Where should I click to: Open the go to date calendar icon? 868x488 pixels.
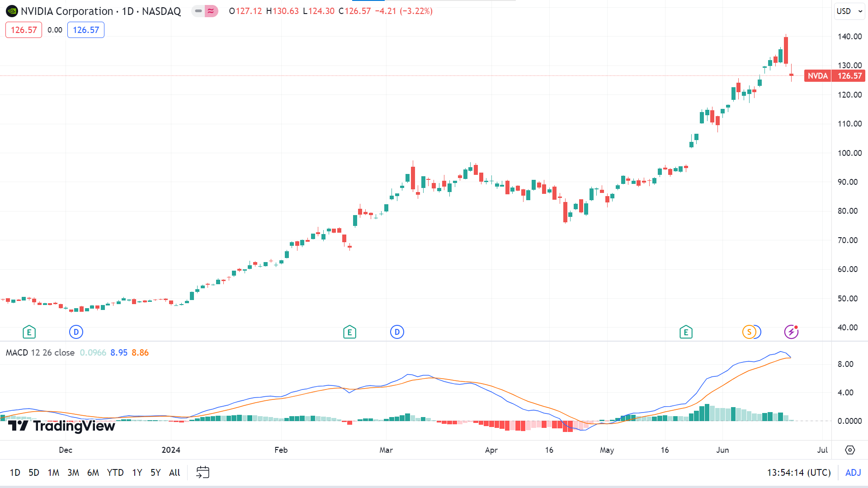pyautogui.click(x=203, y=472)
